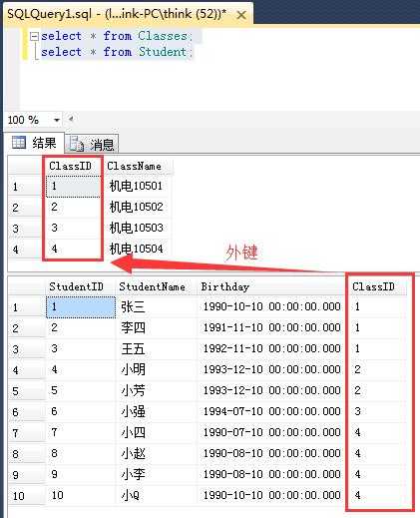Select the Birthday column header
The width and height of the screenshot is (420, 518).
pos(270,286)
